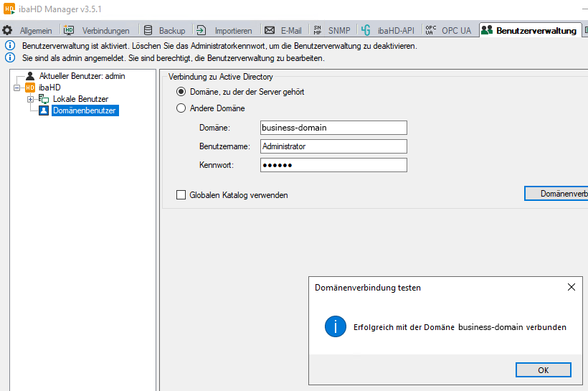
Task: Click the ibaHD node icon in tree
Action: tap(30, 88)
